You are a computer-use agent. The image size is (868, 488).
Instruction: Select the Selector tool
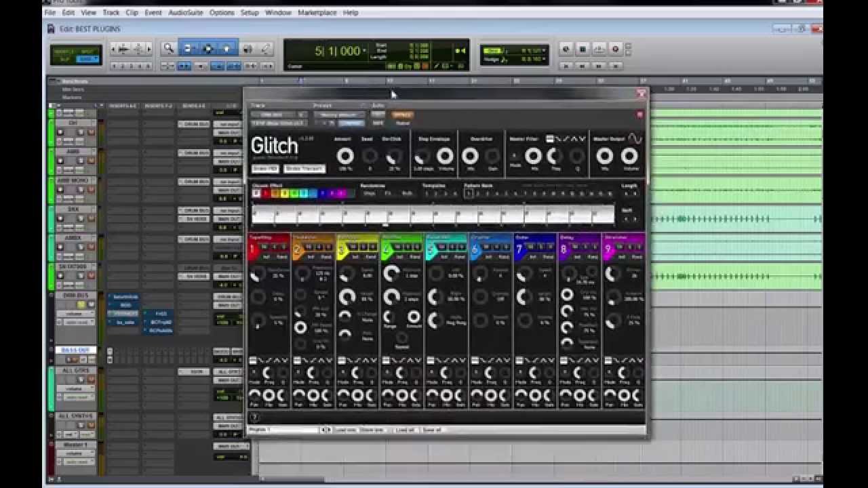[x=208, y=49]
